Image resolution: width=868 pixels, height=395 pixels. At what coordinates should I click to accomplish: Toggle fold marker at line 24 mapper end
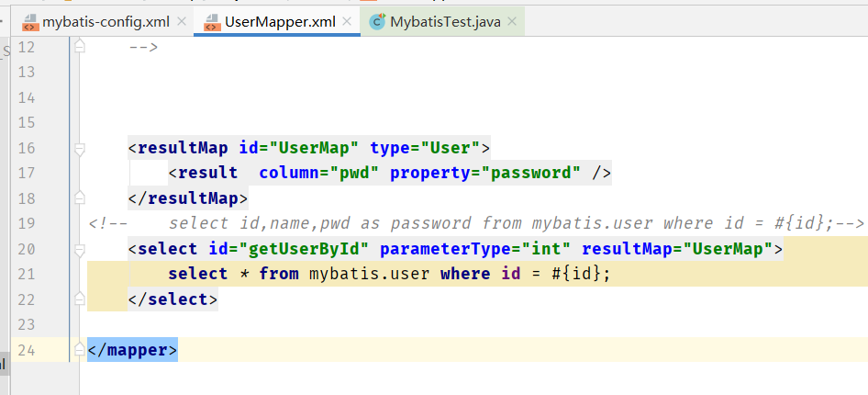80,350
